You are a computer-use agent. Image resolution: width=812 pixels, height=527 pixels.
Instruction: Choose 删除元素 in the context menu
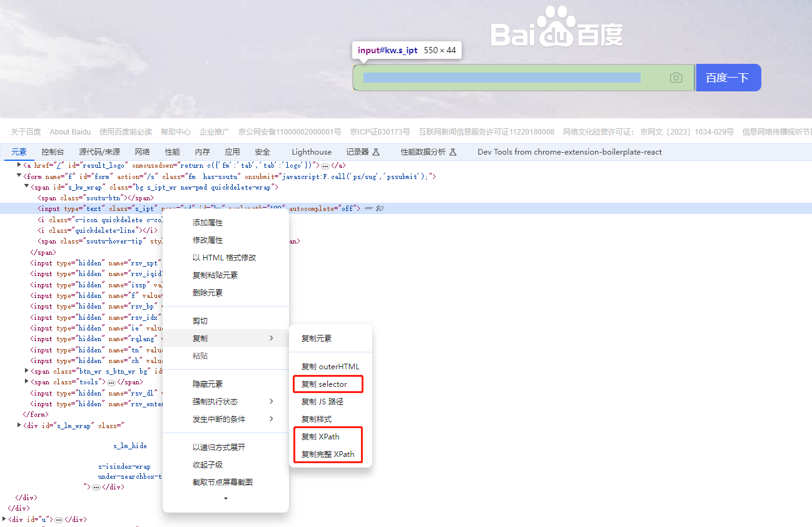[x=208, y=293]
